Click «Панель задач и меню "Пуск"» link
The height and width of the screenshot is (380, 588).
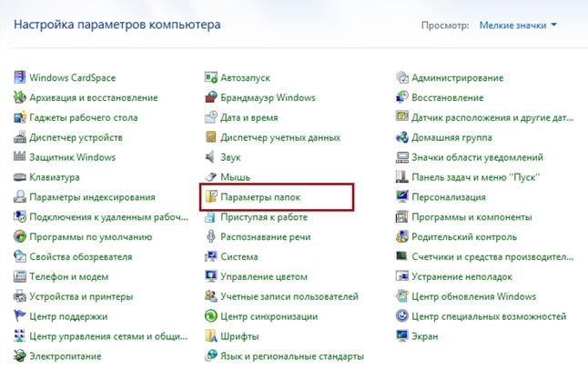[476, 177]
